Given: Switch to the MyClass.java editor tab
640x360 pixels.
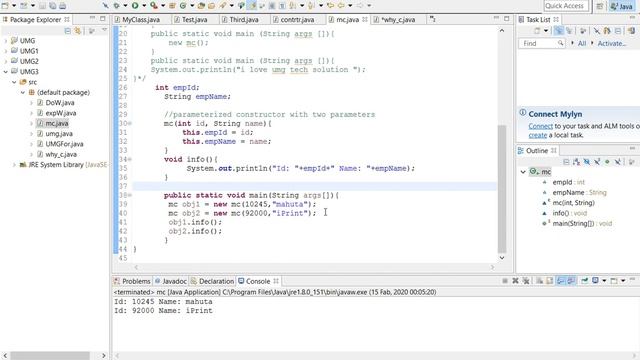Looking at the screenshot, I should coord(141,20).
